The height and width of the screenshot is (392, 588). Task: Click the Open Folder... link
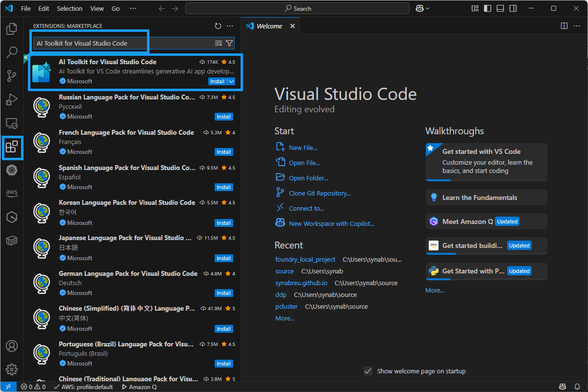tap(308, 178)
